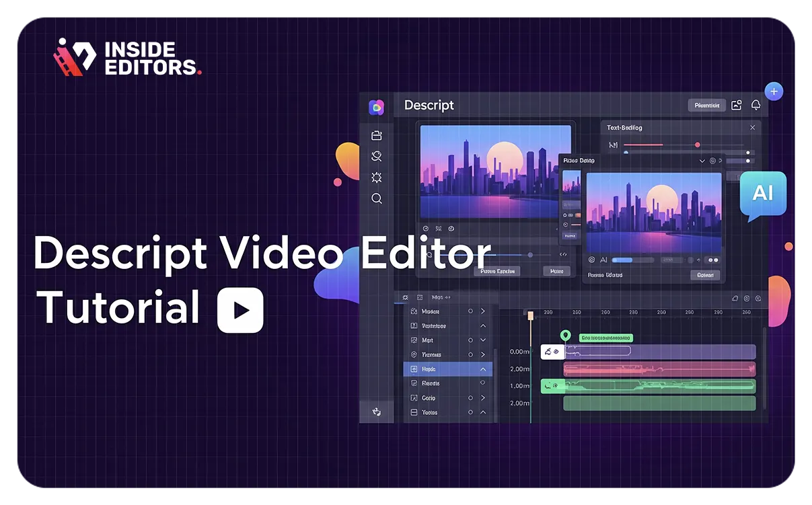Expand the chevron dropdown on the front preview panel
This screenshot has width=812, height=505.
click(x=702, y=161)
